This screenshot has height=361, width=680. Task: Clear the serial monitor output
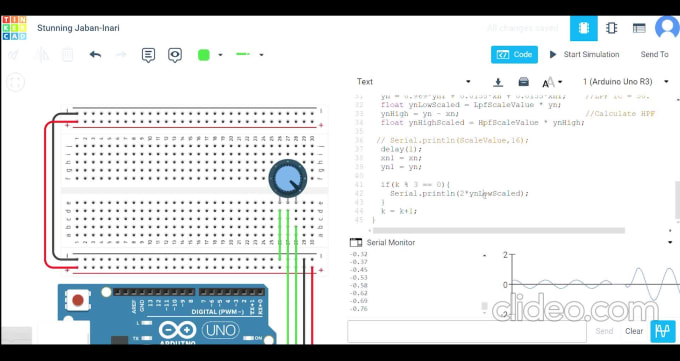point(634,331)
